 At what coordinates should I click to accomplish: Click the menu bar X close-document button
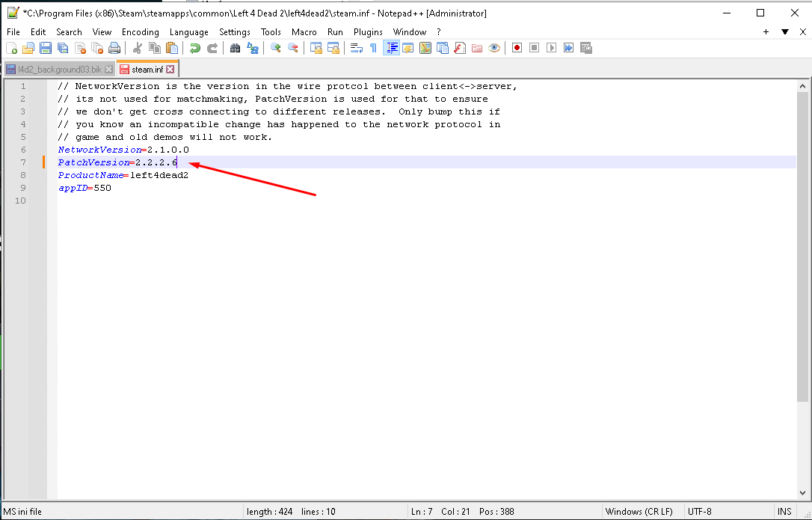tap(803, 32)
